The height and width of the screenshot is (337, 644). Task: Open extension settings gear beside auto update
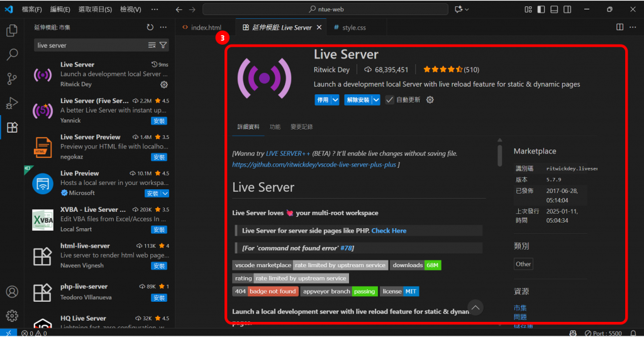pyautogui.click(x=430, y=100)
